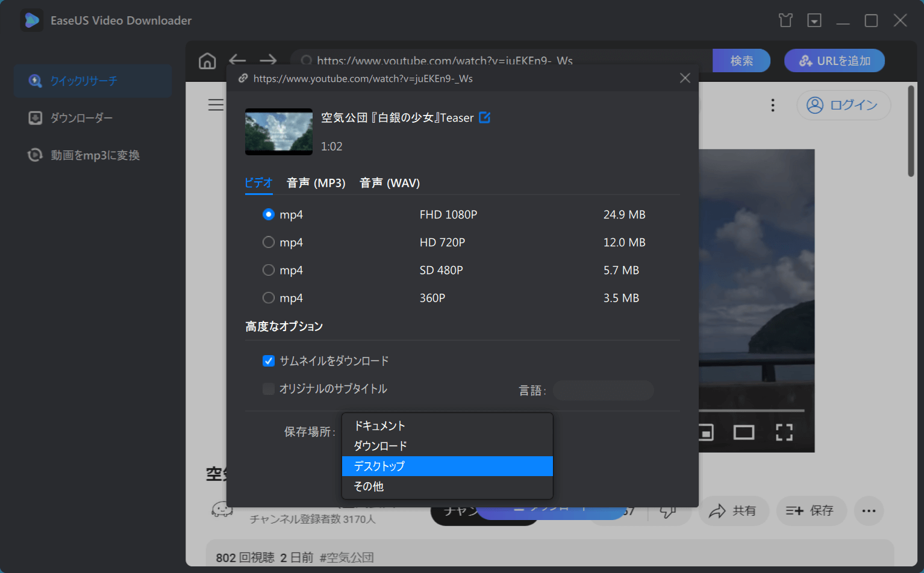Toggle オリジナルのサブタイトル checkbox
The image size is (924, 573).
269,389
